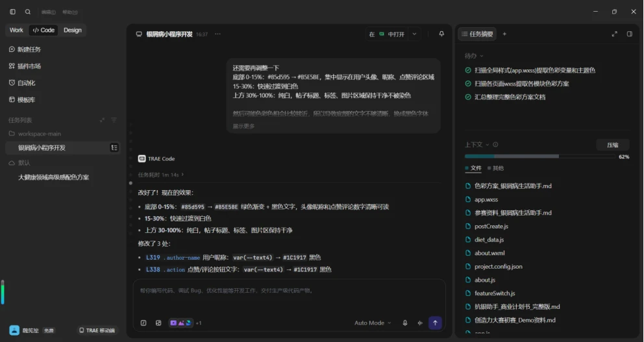Click audio waveform icon
This screenshot has height=342, width=644.
point(420,323)
